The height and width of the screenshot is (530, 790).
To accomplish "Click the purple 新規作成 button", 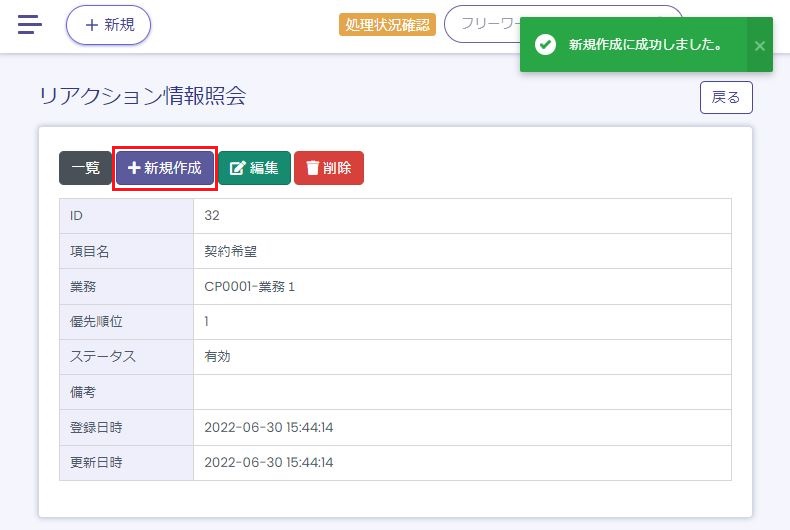I will click(x=165, y=168).
